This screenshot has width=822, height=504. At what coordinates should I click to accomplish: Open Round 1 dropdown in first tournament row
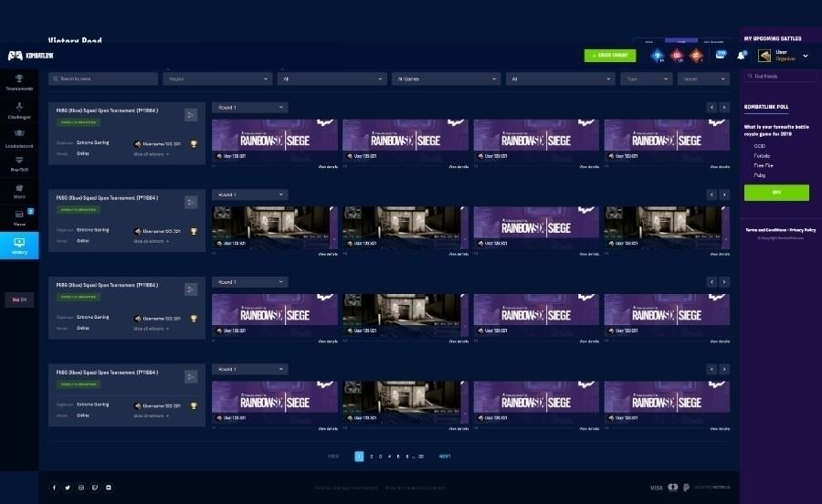250,108
